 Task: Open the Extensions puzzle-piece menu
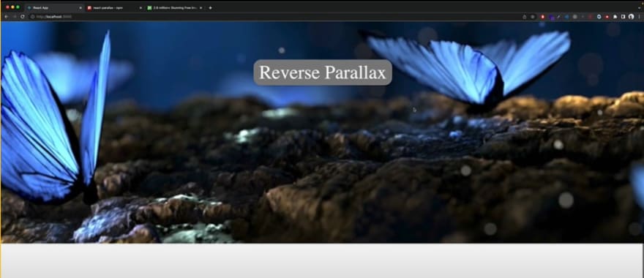[615, 16]
